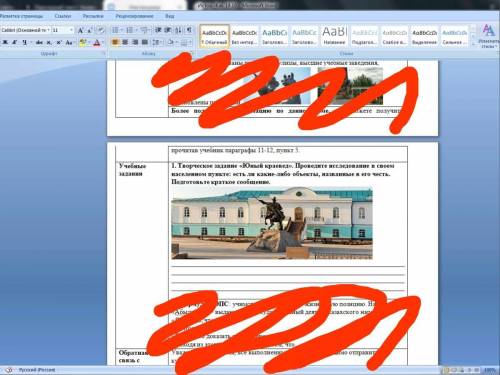The width and height of the screenshot is (500, 375).
Task: Switch to the Вид ribbon tab
Action: [169, 16]
